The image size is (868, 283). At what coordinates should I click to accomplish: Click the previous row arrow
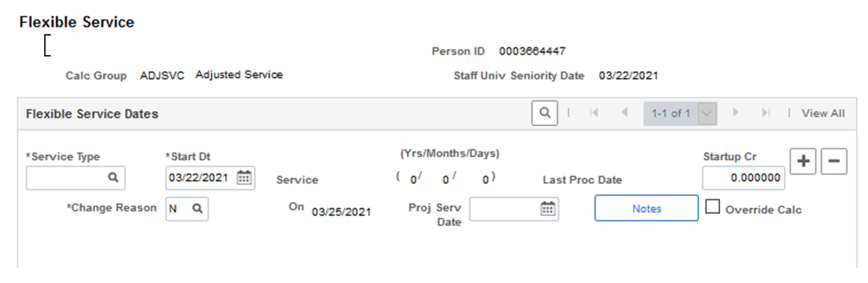point(625,113)
